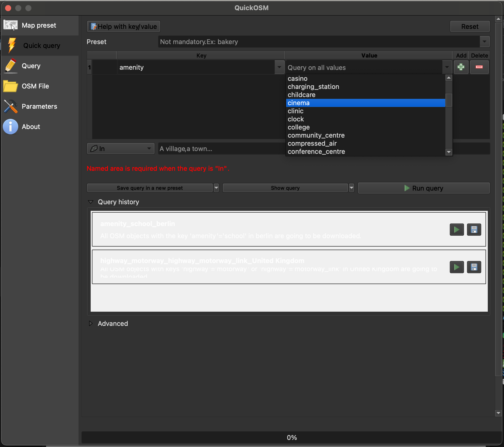Expand the Advanced section
504x447 pixels.
point(91,324)
